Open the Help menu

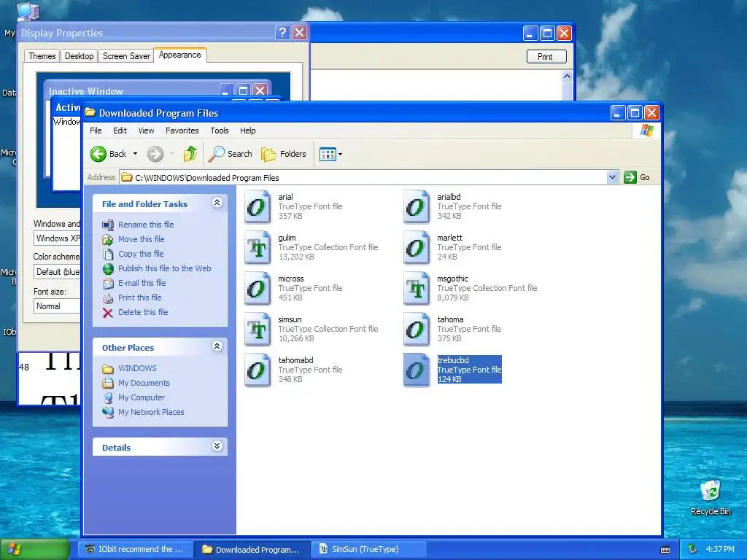(x=248, y=131)
